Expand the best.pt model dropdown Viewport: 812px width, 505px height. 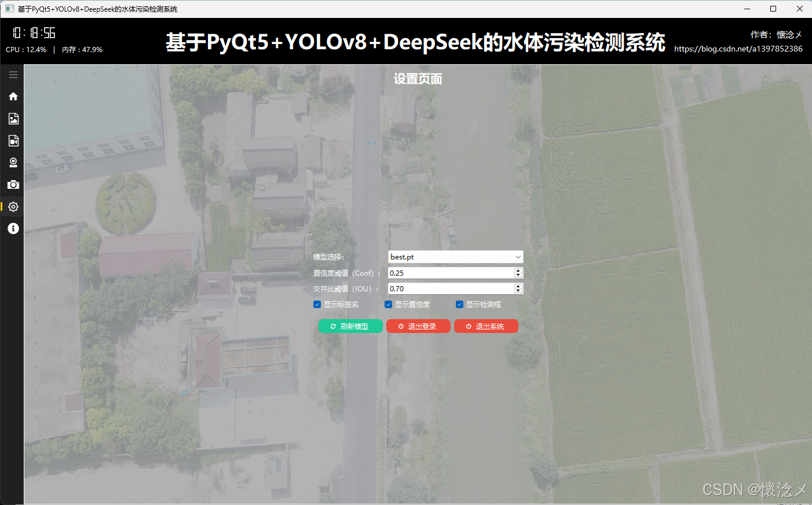(x=518, y=257)
